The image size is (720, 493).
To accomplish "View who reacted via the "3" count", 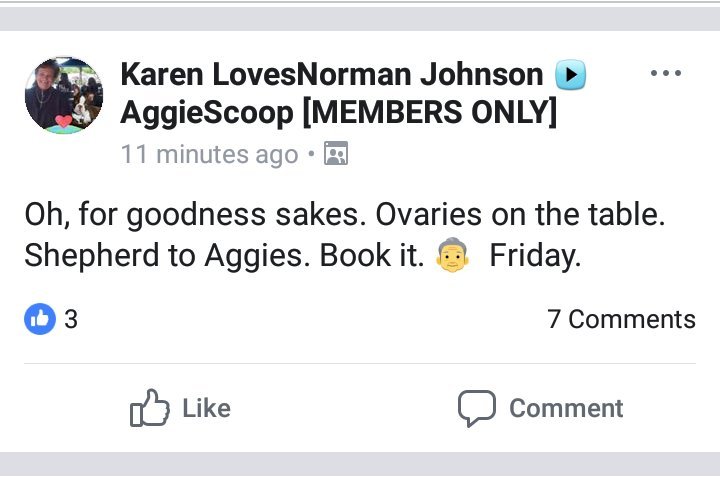I will point(71,319).
